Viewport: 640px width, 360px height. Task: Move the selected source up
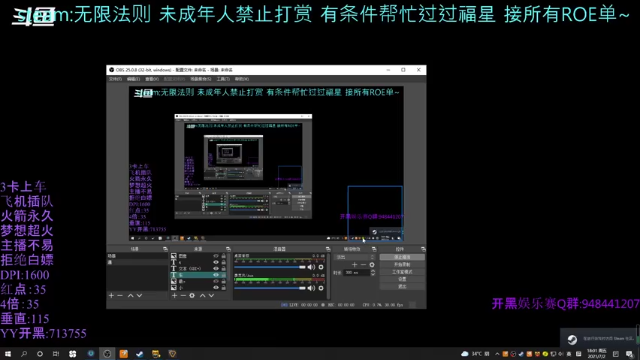point(202,295)
